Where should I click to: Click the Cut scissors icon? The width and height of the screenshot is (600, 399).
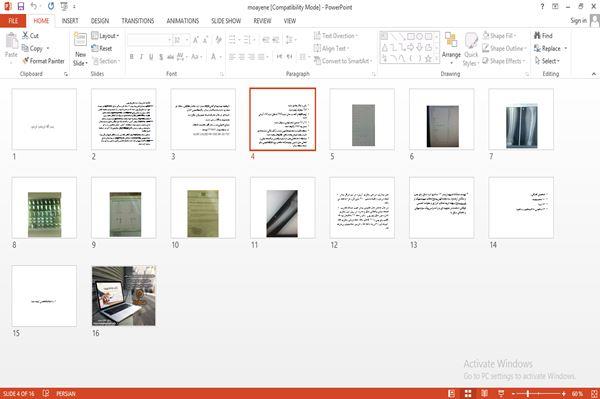pos(25,35)
